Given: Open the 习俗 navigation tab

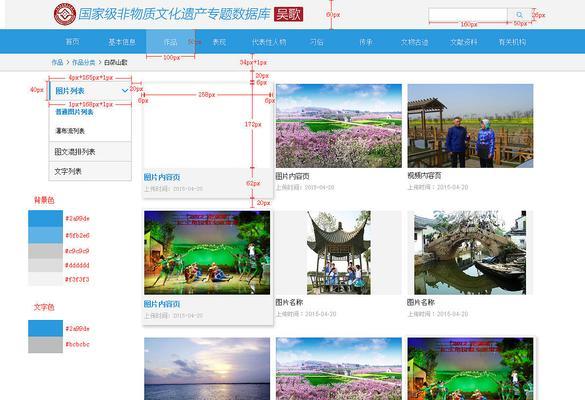Looking at the screenshot, I should [317, 42].
